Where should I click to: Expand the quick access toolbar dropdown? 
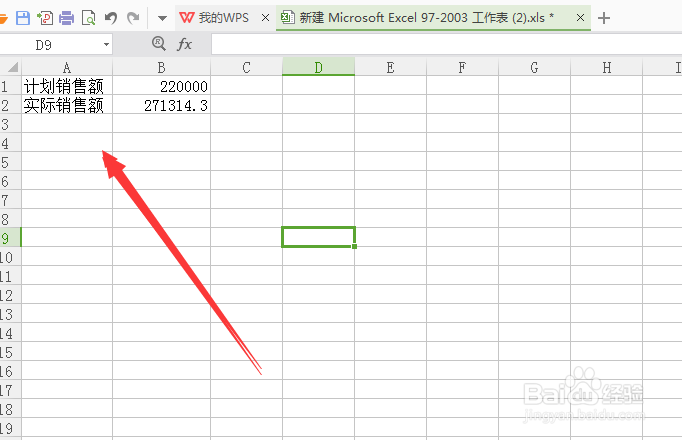tap(162, 18)
